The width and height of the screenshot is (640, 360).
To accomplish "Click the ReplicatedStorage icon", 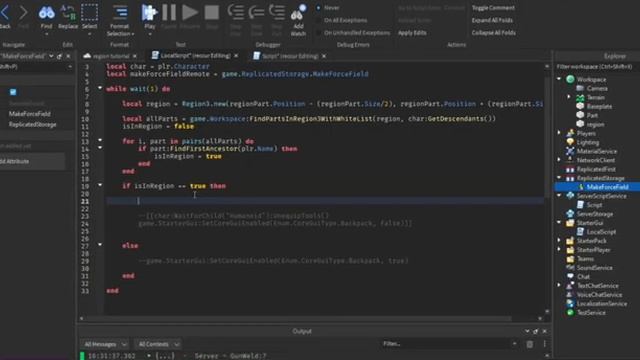I will (570, 178).
